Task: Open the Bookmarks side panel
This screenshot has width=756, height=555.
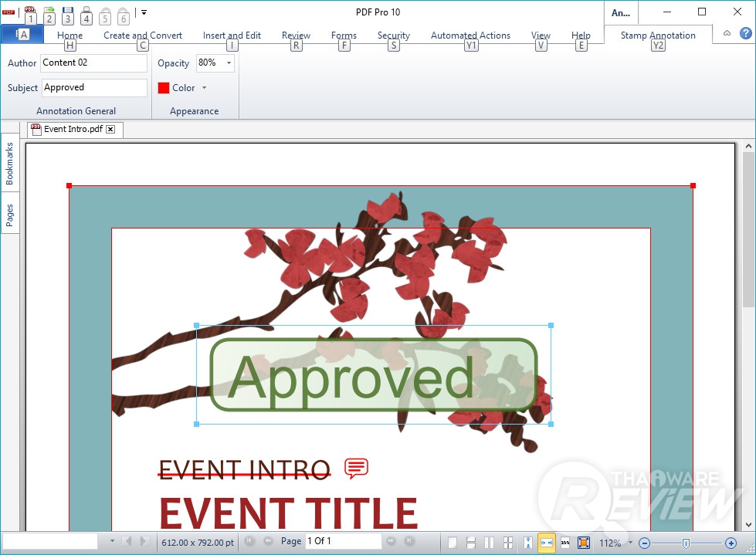Action: 10,164
